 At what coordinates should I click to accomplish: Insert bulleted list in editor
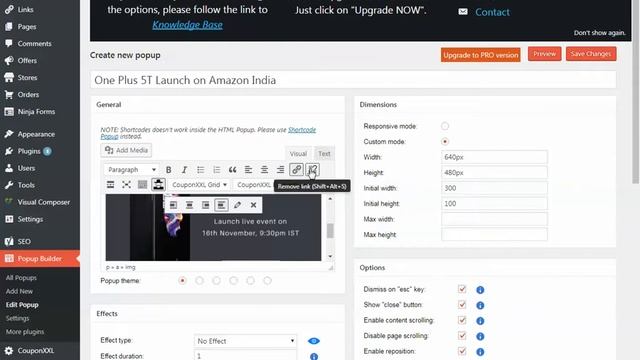click(x=200, y=170)
